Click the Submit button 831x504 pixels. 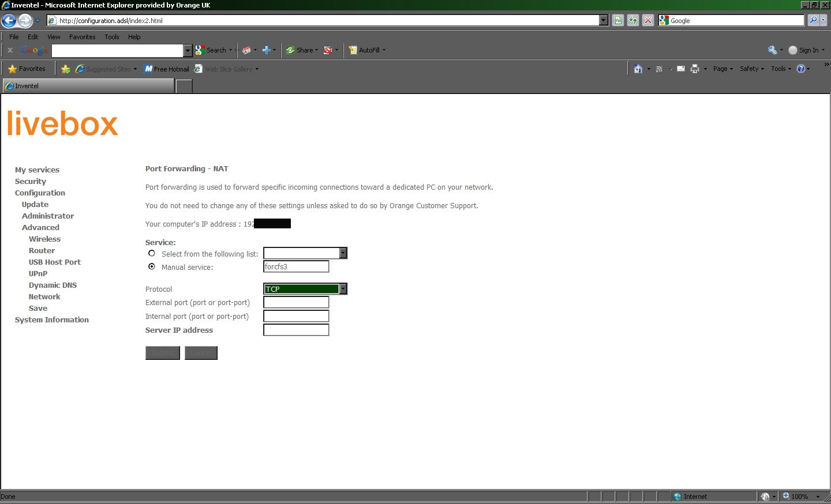tap(163, 353)
